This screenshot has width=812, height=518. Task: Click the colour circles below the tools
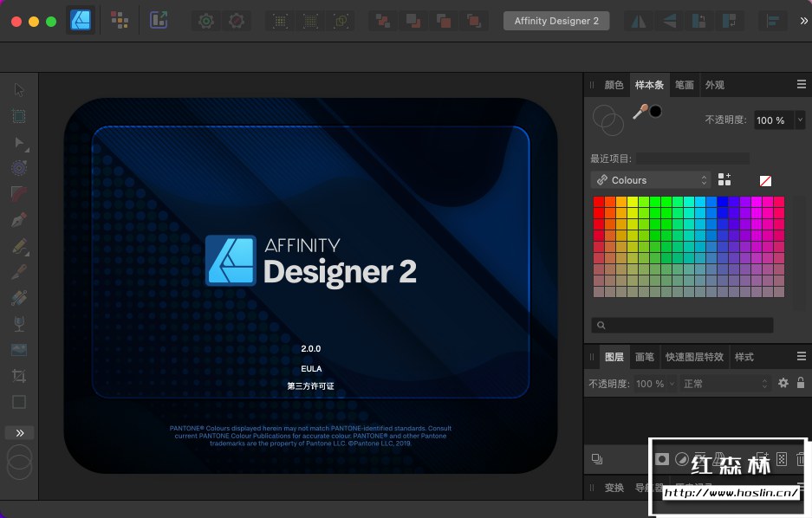point(19,462)
